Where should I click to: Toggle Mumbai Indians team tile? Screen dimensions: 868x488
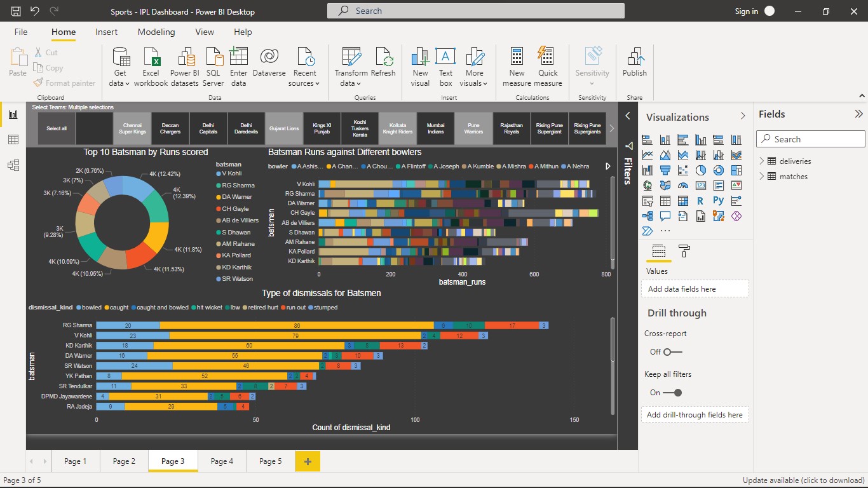435,128
